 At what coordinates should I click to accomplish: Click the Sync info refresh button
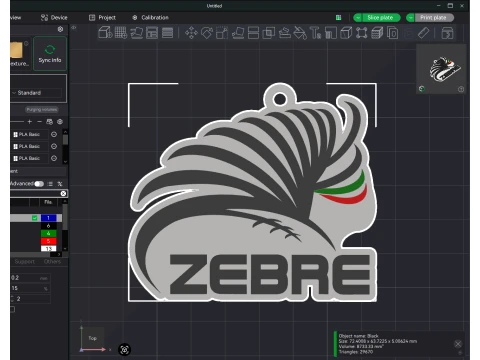pyautogui.click(x=50, y=54)
